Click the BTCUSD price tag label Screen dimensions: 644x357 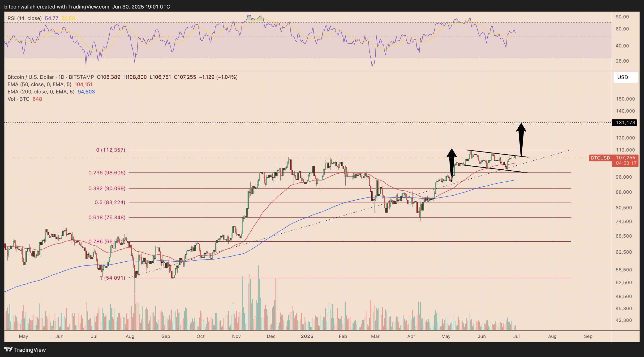(600, 158)
